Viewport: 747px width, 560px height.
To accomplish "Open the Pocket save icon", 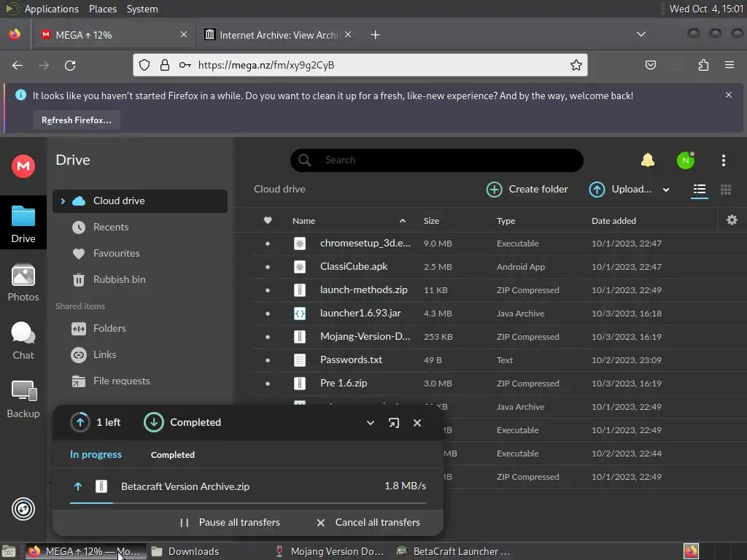I will click(x=650, y=65).
